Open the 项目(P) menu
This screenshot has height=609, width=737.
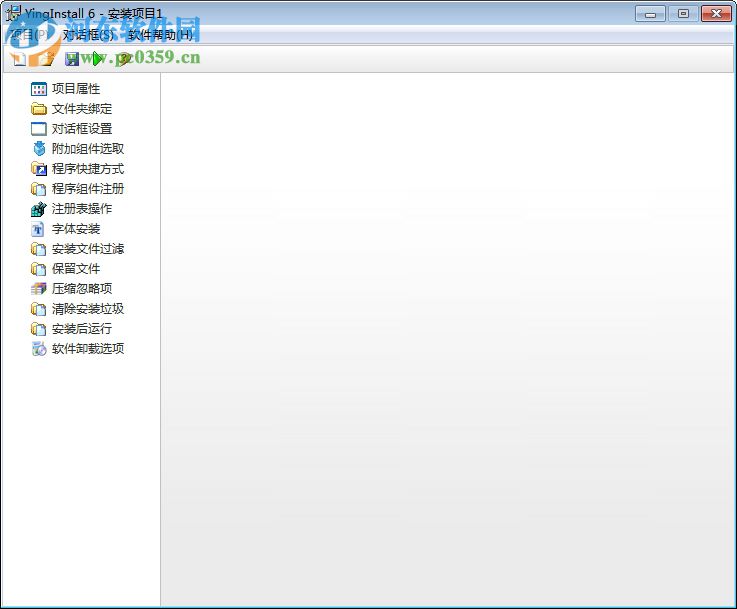click(29, 35)
